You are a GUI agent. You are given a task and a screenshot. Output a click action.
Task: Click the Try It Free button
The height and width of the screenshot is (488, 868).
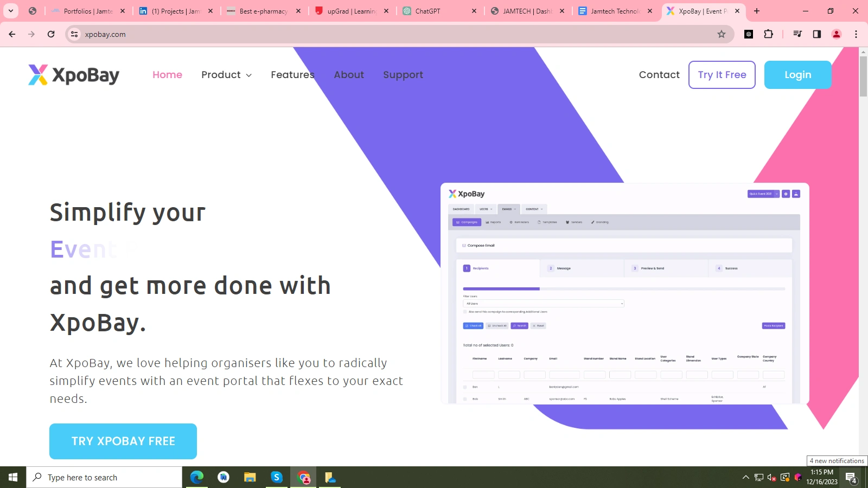point(722,75)
